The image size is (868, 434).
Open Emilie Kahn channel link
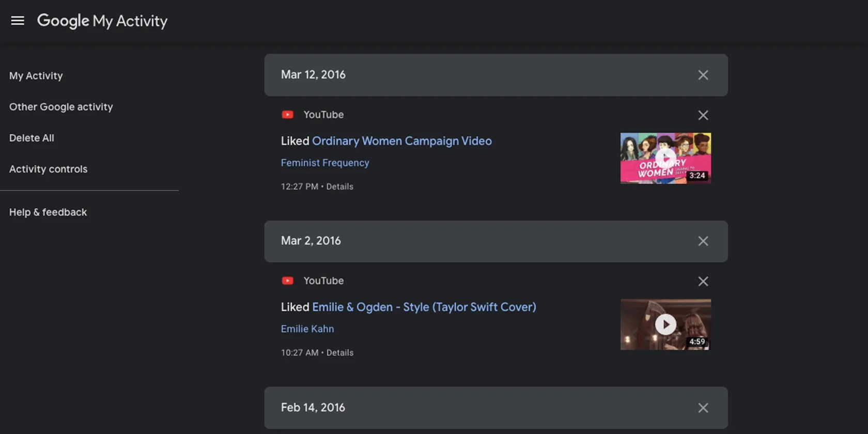(x=307, y=329)
